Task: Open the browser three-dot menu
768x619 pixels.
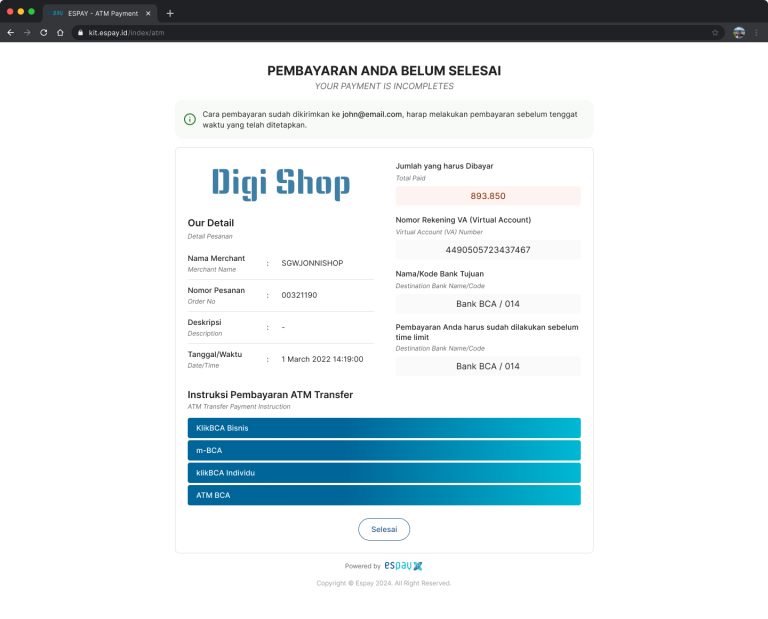Action: point(756,33)
